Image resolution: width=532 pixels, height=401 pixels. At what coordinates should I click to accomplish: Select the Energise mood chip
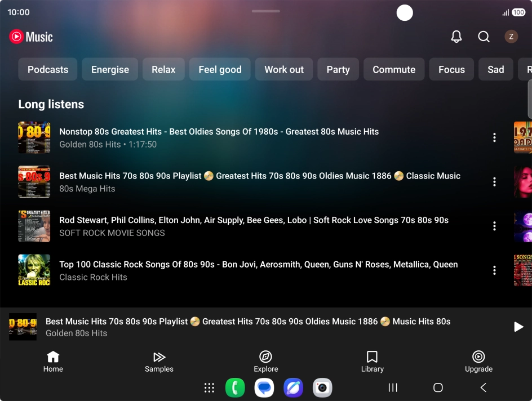tap(110, 69)
